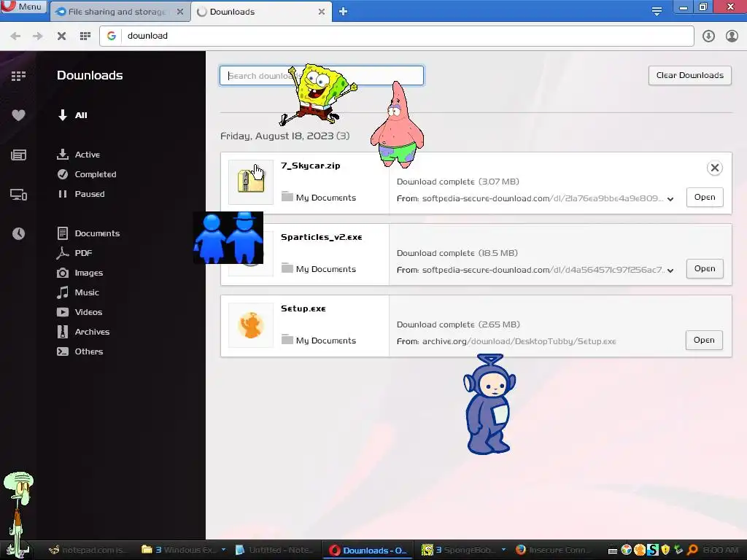Show All downloads

[x=72, y=115]
